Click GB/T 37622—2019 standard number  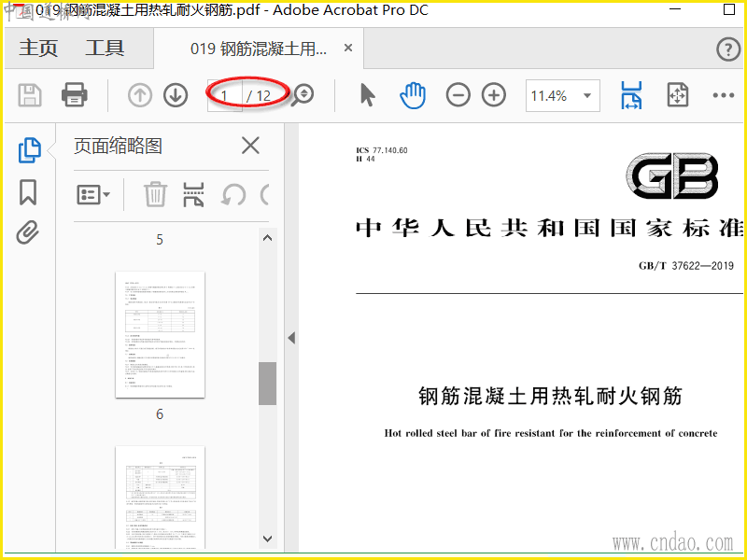tap(686, 266)
